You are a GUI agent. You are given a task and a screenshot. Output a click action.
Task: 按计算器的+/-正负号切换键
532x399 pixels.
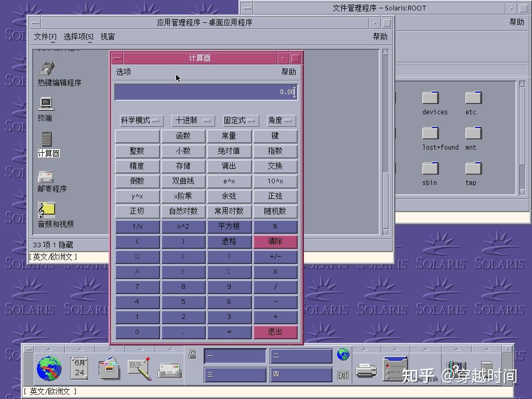275,257
